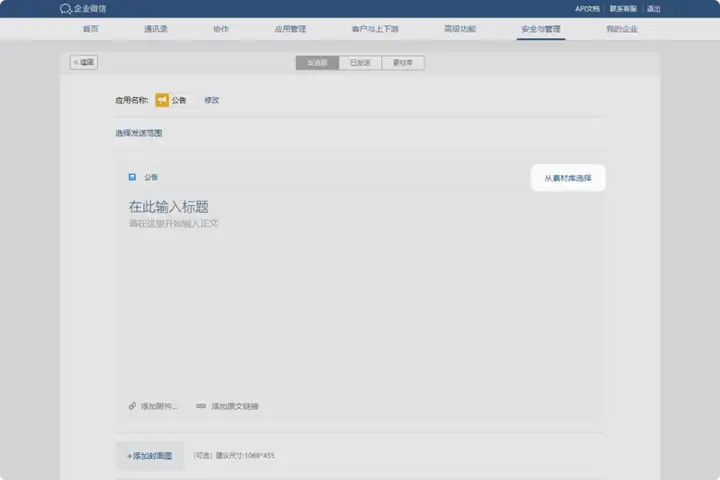Switch to the 应用管理 tab

point(289,29)
